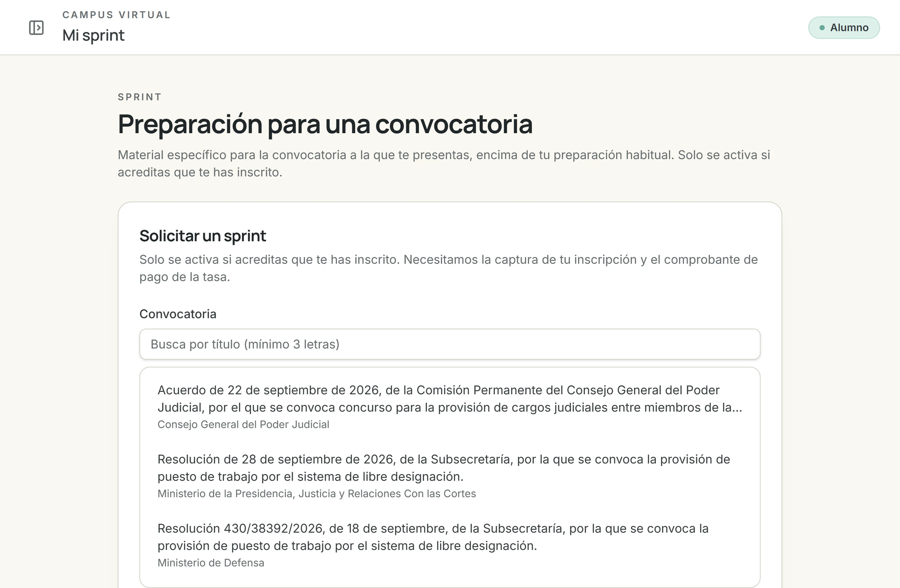Click the Mi sprint page title
The width and height of the screenshot is (900, 588).
93,35
